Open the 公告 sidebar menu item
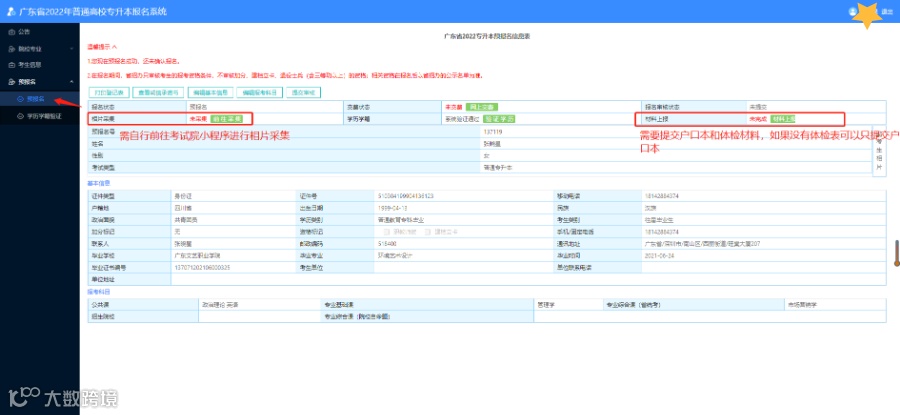This screenshot has width=900, height=415. point(40,32)
